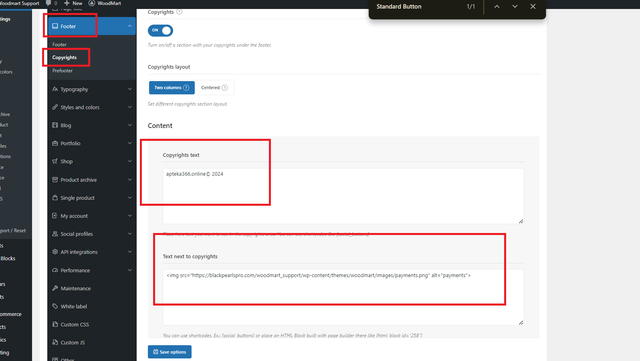Expand the My account chevron
The height and width of the screenshot is (361, 640).
tap(130, 216)
